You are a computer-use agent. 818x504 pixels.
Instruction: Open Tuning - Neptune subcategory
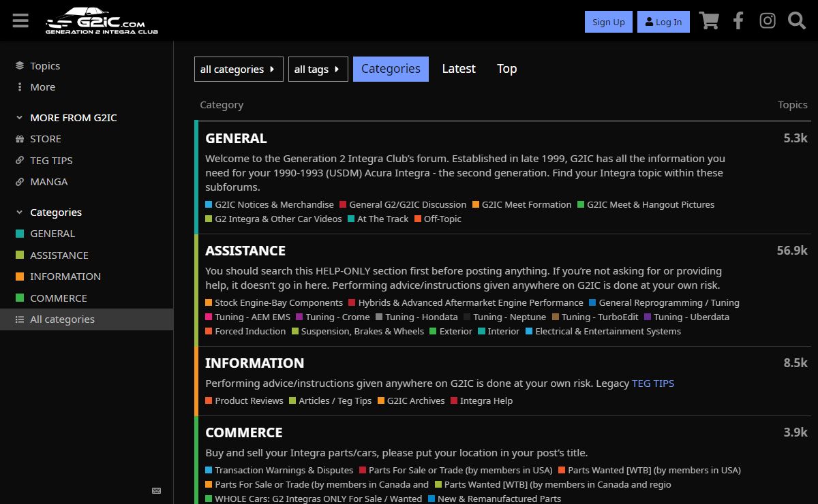pyautogui.click(x=505, y=317)
